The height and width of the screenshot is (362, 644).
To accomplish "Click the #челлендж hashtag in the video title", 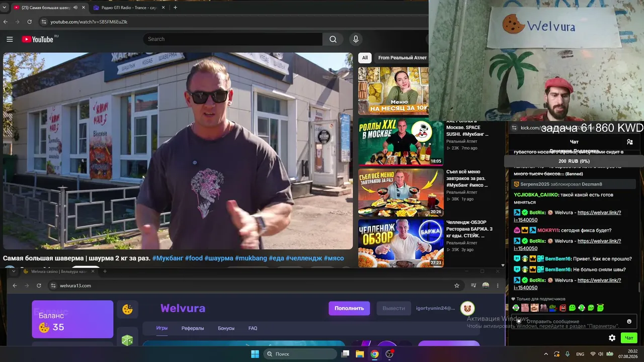I will tap(303, 258).
